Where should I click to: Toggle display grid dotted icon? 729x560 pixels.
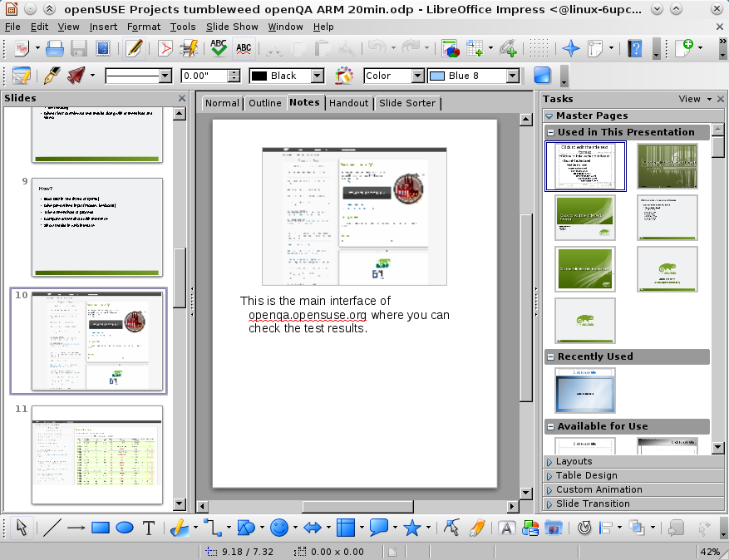[x=539, y=48]
